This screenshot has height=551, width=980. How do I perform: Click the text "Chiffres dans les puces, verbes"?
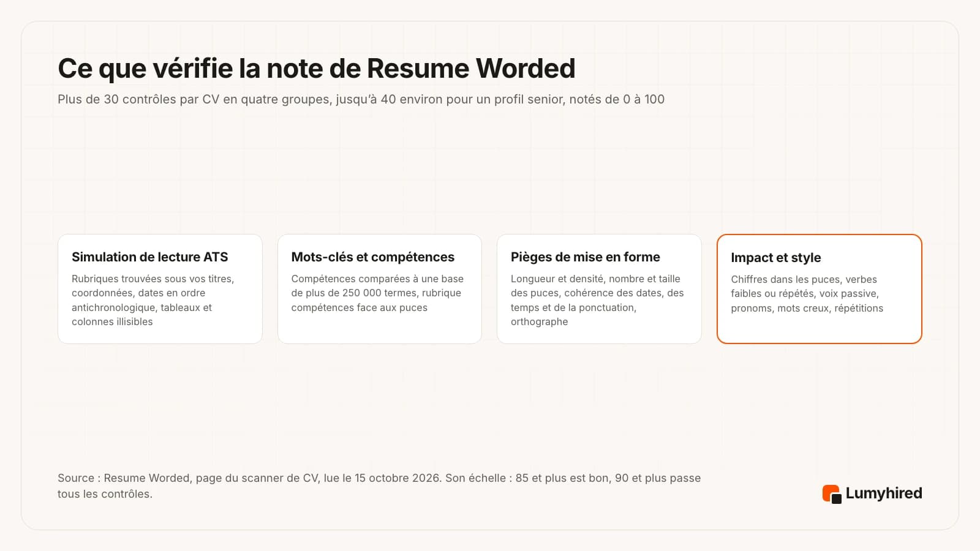[x=804, y=279]
